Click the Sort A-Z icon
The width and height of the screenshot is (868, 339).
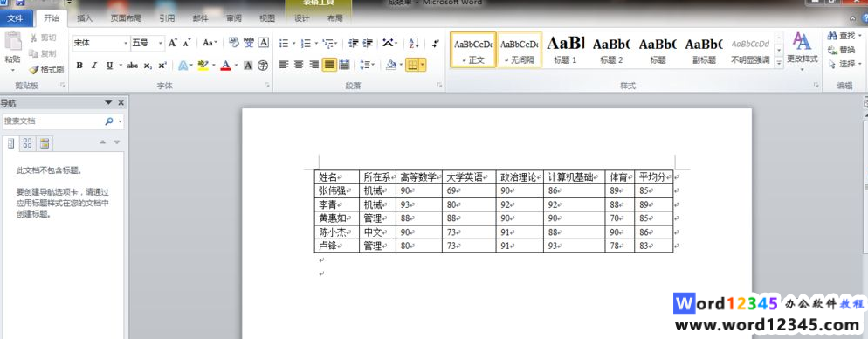pyautogui.click(x=414, y=43)
